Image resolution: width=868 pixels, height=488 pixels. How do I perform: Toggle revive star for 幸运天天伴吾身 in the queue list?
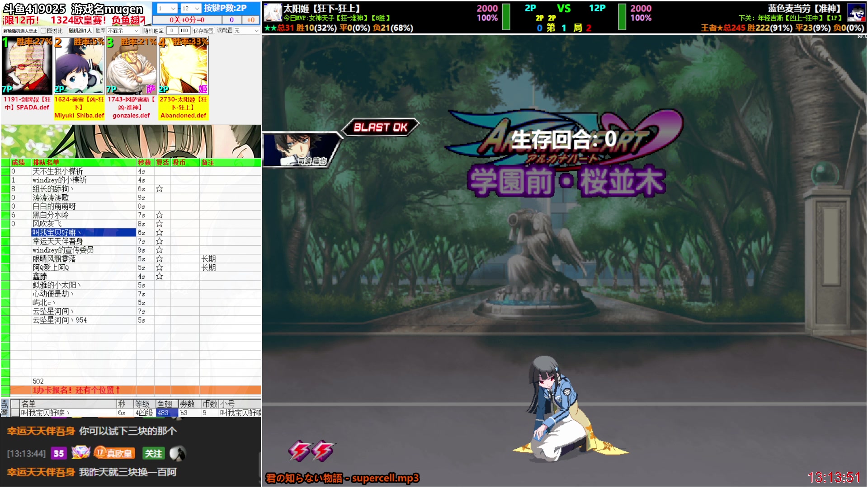[160, 241]
